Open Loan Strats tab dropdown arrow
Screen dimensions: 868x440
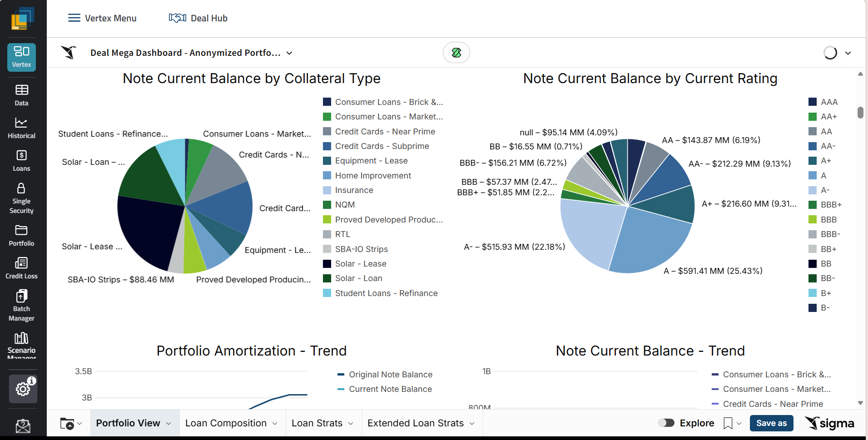(x=351, y=424)
